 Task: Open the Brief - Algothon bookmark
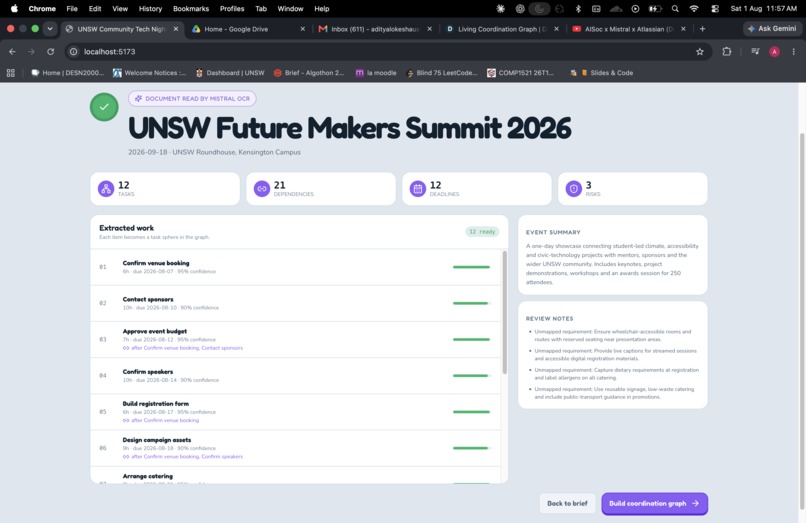click(309, 73)
